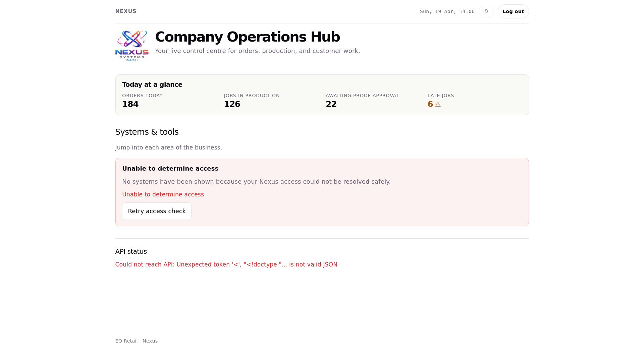Click the 'Your live control centre' subtitle
Image resolution: width=644 pixels, height=362 pixels.
(x=258, y=51)
